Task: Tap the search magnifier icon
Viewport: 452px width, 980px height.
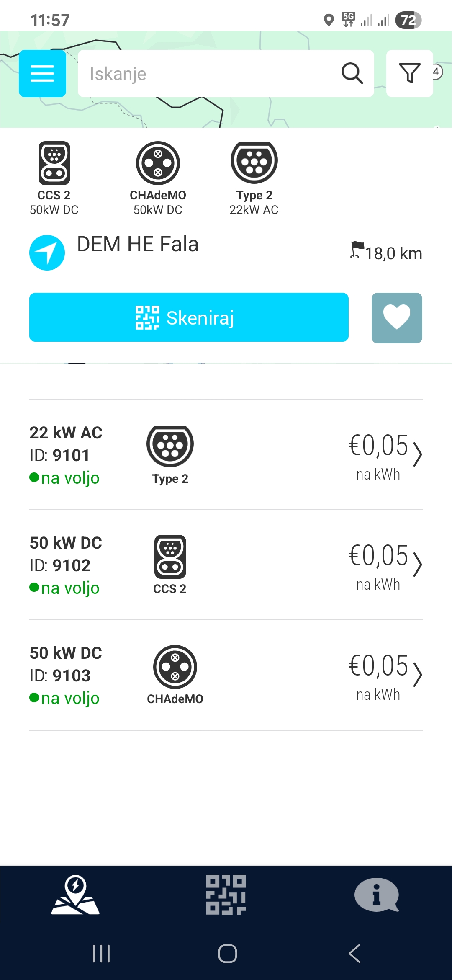Action: (x=352, y=74)
